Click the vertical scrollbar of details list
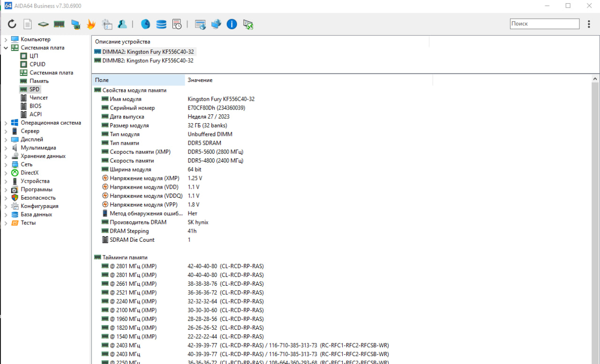 (596, 223)
